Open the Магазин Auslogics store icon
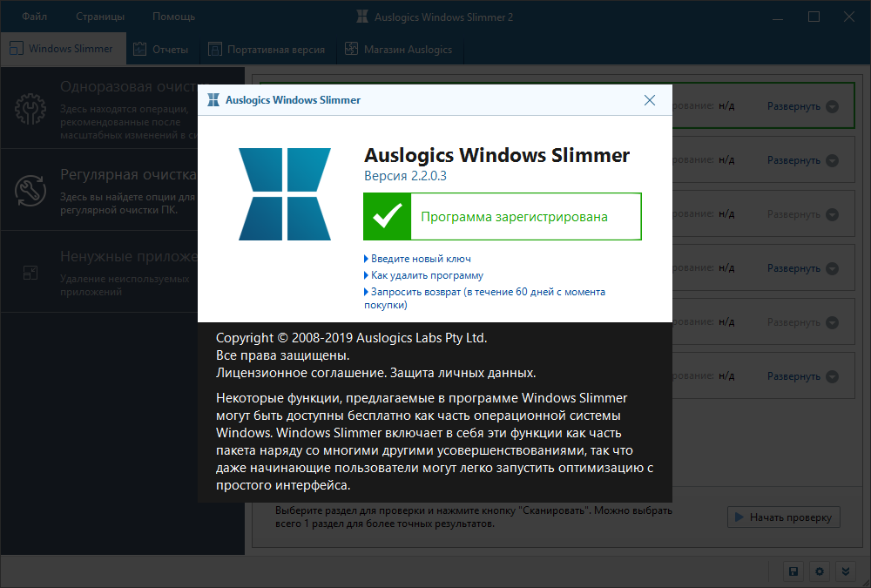The width and height of the screenshot is (871, 588). point(350,49)
